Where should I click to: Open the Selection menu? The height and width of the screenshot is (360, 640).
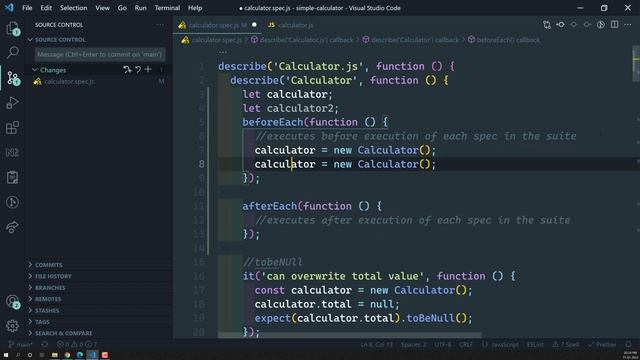(73, 8)
